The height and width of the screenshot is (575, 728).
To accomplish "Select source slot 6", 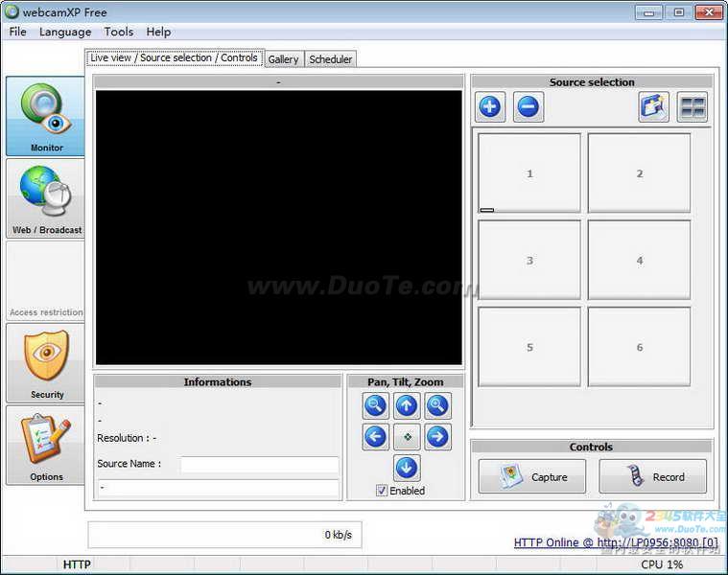I will 640,347.
